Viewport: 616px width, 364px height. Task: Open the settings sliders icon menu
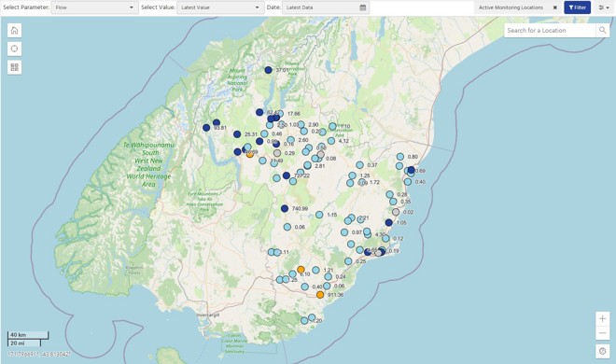click(x=604, y=7)
